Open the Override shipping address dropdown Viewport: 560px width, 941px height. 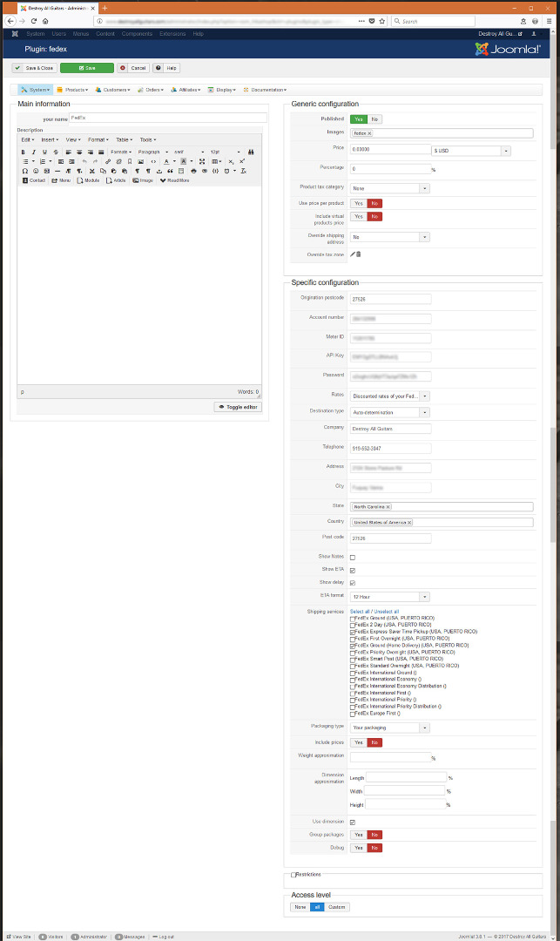pyautogui.click(x=389, y=237)
